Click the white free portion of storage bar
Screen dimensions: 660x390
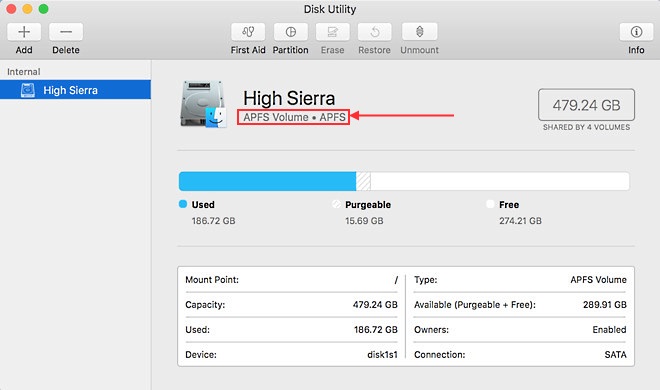point(500,181)
